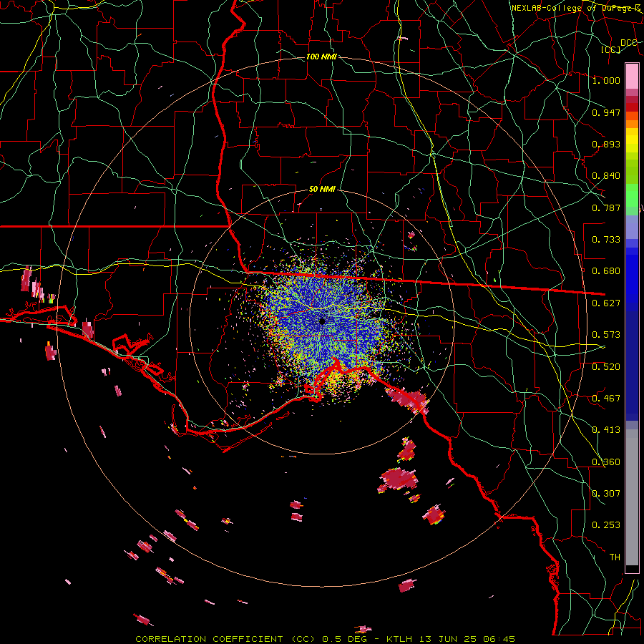Click the 1.000 color scale value

pyautogui.click(x=606, y=80)
